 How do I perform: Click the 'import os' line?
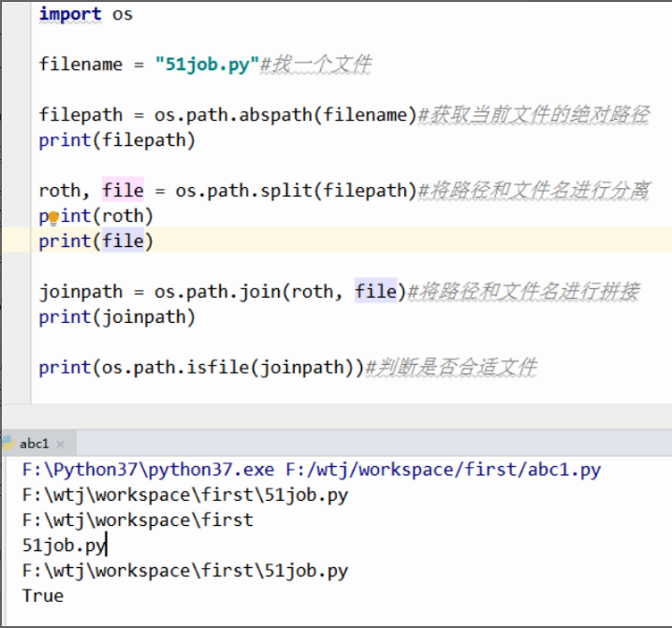click(86, 14)
